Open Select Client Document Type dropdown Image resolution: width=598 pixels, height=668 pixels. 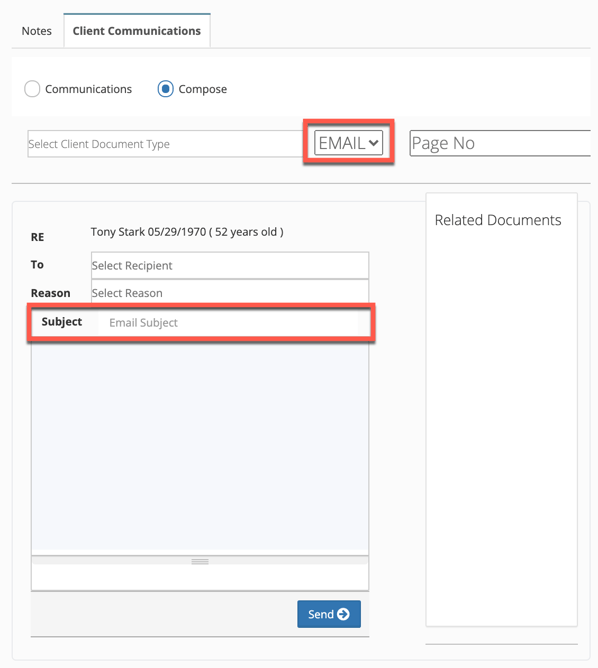(x=165, y=144)
